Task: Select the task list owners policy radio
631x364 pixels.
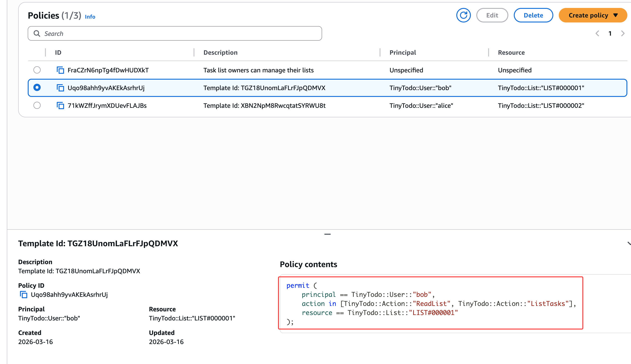Action: [37, 70]
